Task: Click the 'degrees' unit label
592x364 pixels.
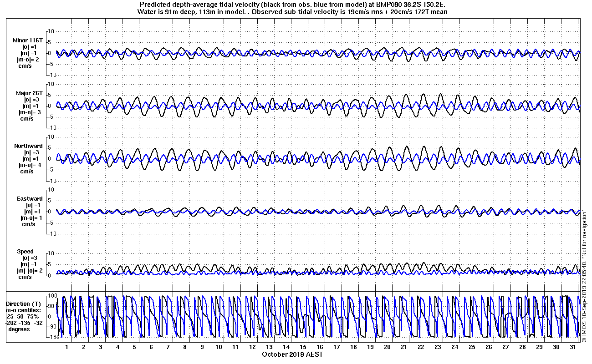Action: tap(19, 329)
